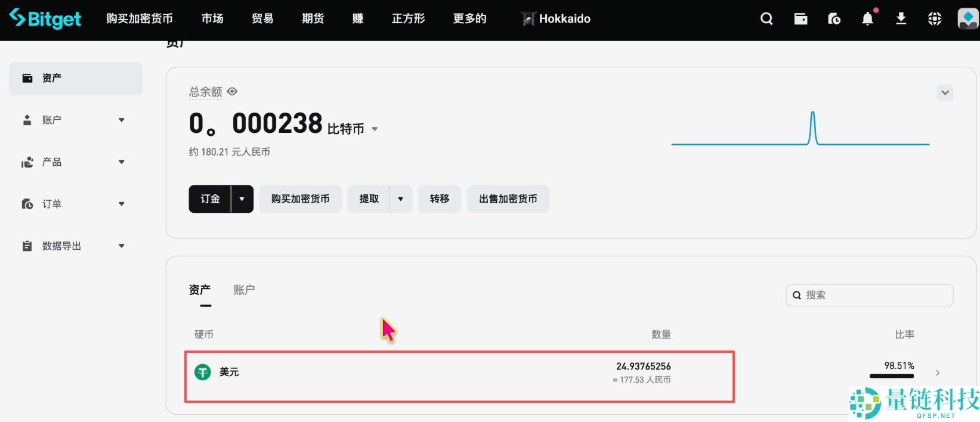Open the 更多的 menu
The height and width of the screenshot is (422, 980).
coord(470,19)
